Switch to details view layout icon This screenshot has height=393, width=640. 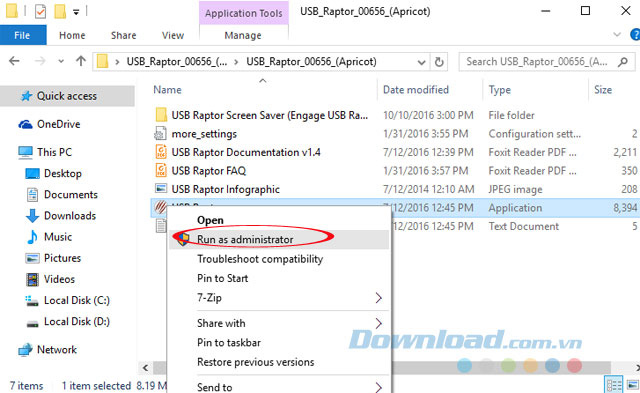(613, 385)
